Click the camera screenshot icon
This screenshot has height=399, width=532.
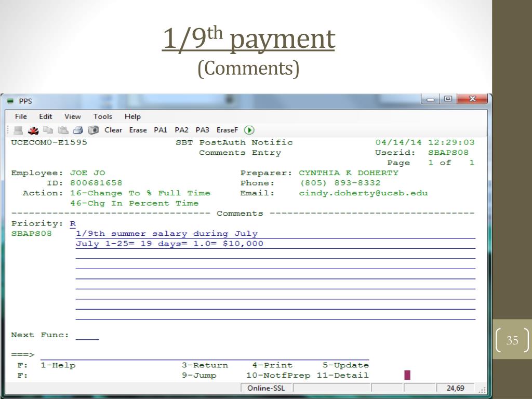[x=93, y=130]
